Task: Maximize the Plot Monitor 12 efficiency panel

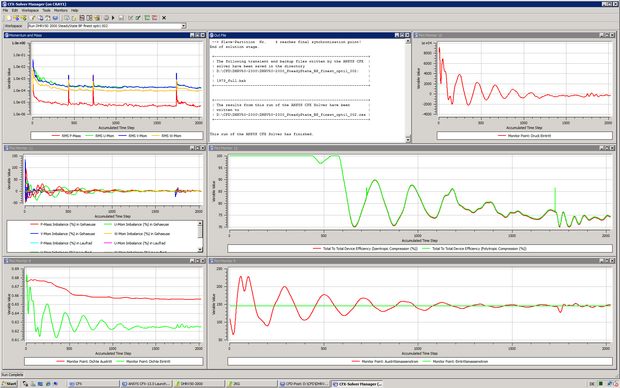Action: click(607, 148)
